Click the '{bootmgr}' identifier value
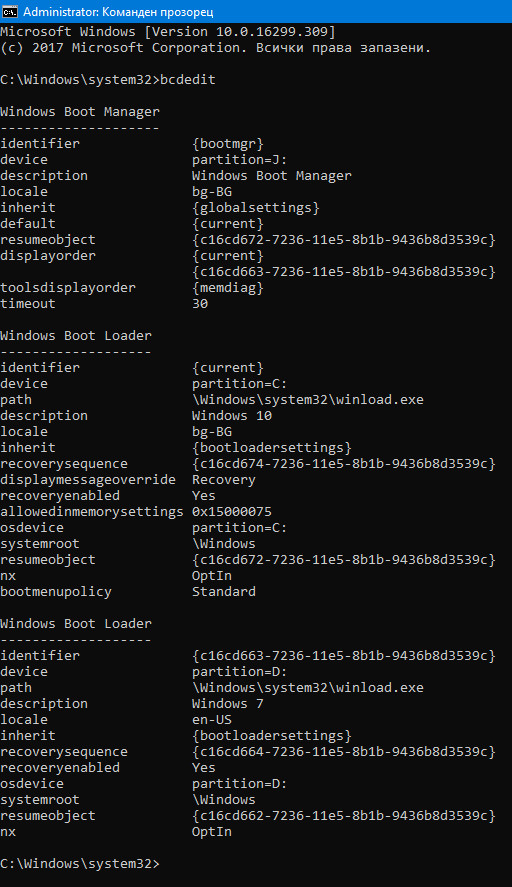 click(x=228, y=144)
